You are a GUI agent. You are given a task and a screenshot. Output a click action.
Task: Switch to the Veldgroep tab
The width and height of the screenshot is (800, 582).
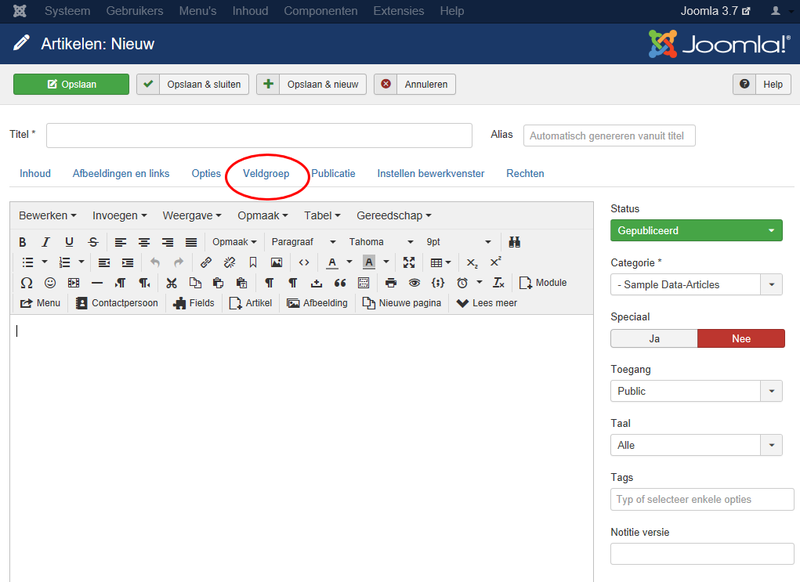(x=266, y=173)
